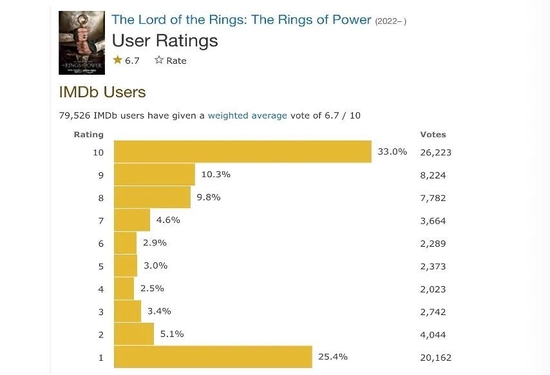Select the rating 7 bar

132,220
